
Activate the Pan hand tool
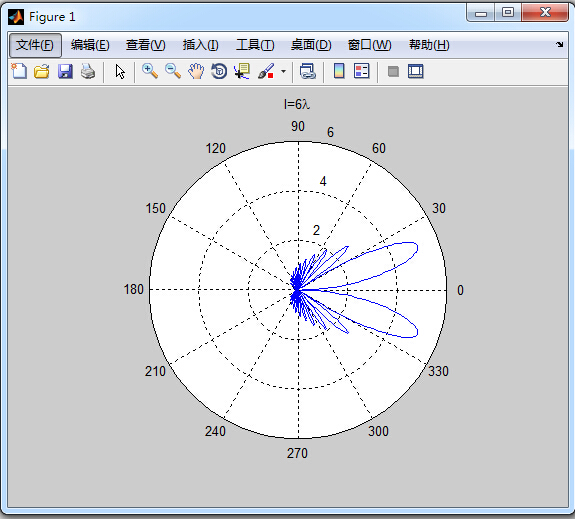coord(196,71)
